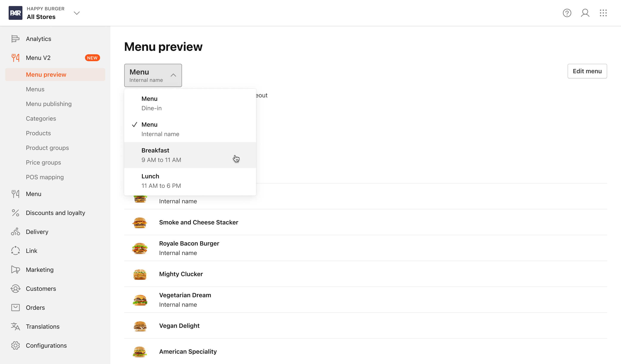621x364 pixels.
Task: Click the Mighty Clucker product name
Action: [x=181, y=274]
